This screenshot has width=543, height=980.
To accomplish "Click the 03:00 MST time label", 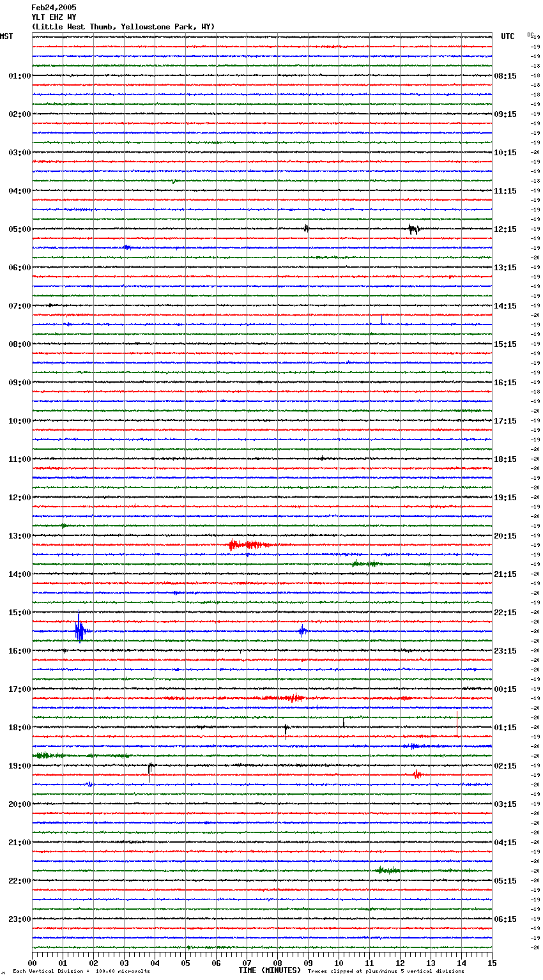I will pos(19,153).
